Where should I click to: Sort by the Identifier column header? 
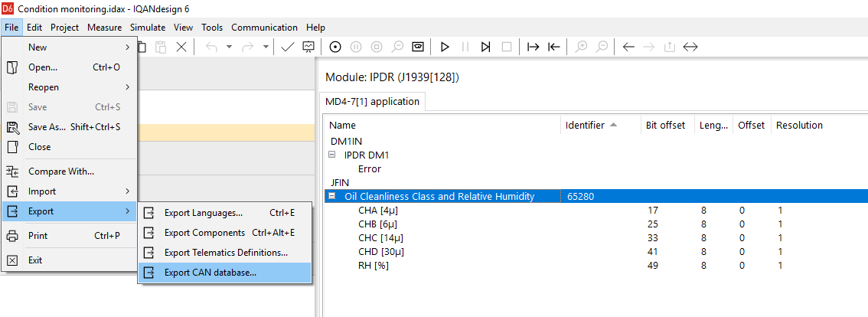(601, 126)
